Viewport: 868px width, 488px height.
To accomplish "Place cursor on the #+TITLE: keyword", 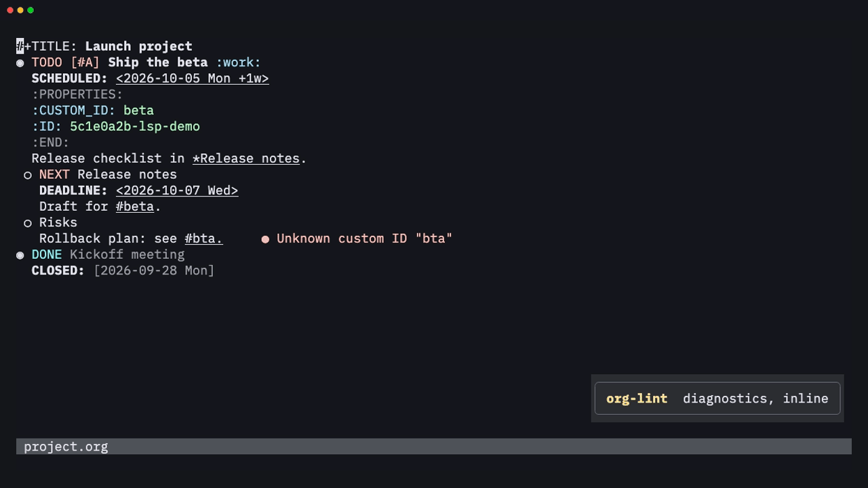I will click(47, 46).
